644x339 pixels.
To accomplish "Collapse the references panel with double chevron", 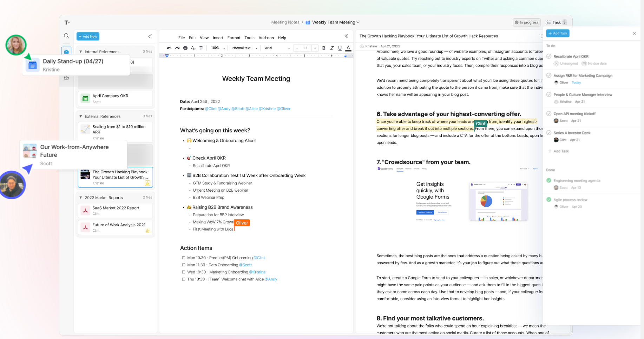I will pyautogui.click(x=150, y=36).
